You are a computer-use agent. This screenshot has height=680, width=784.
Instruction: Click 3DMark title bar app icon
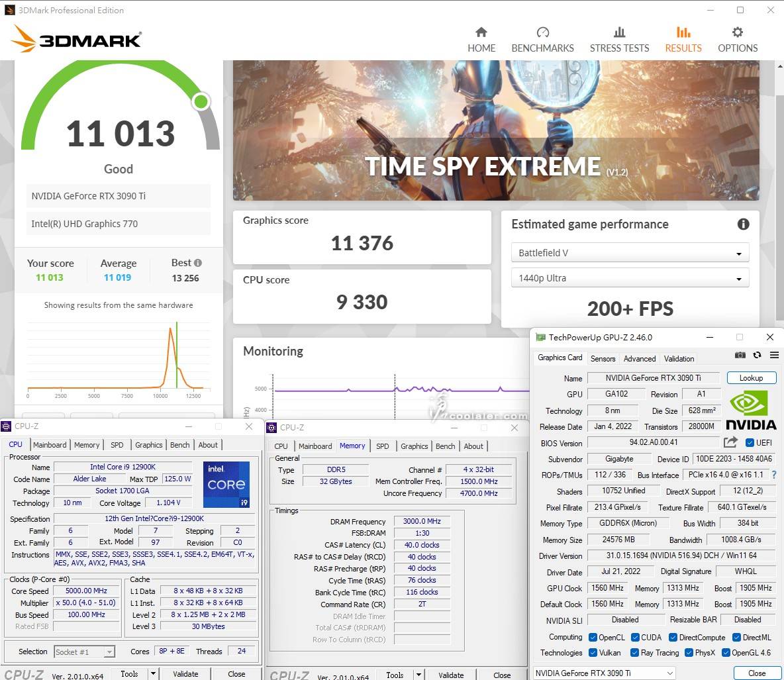[9, 10]
